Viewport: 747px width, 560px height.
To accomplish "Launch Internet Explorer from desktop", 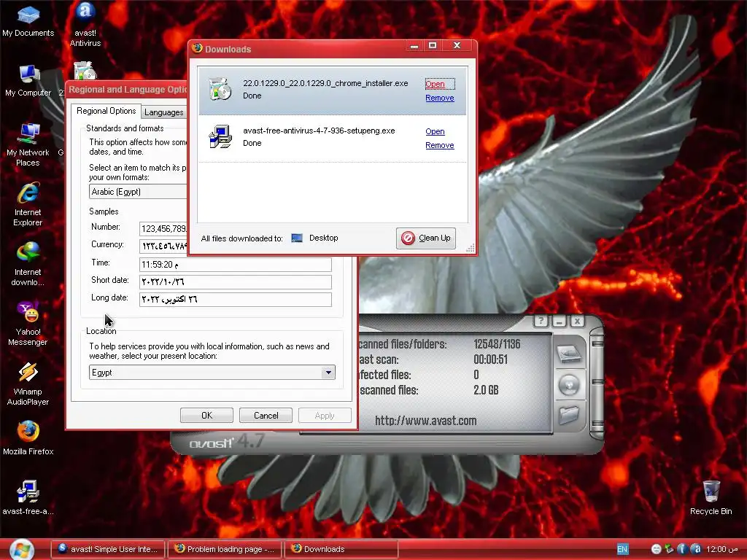I will coord(28,205).
